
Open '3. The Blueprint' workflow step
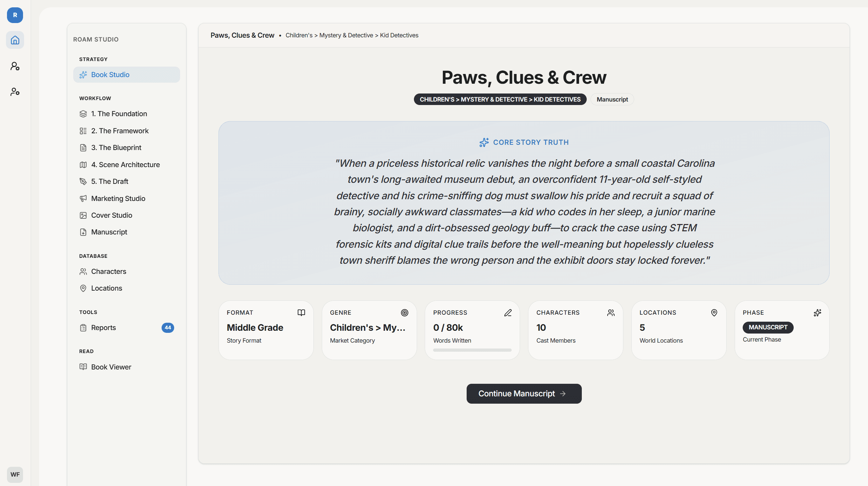click(116, 148)
